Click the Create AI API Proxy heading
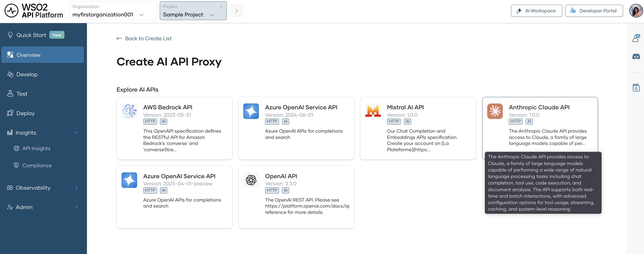This screenshot has width=644, height=254. tap(169, 62)
